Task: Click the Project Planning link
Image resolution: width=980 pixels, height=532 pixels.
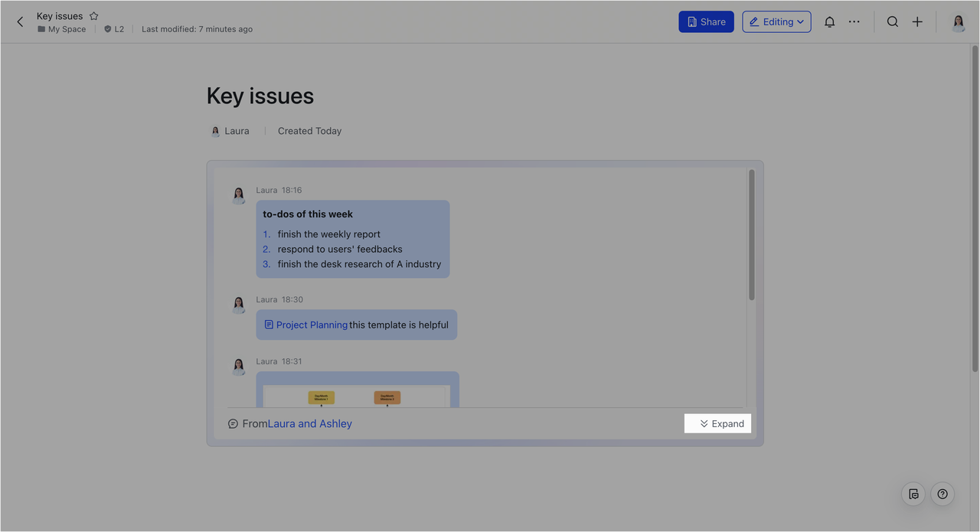Action: [312, 325]
